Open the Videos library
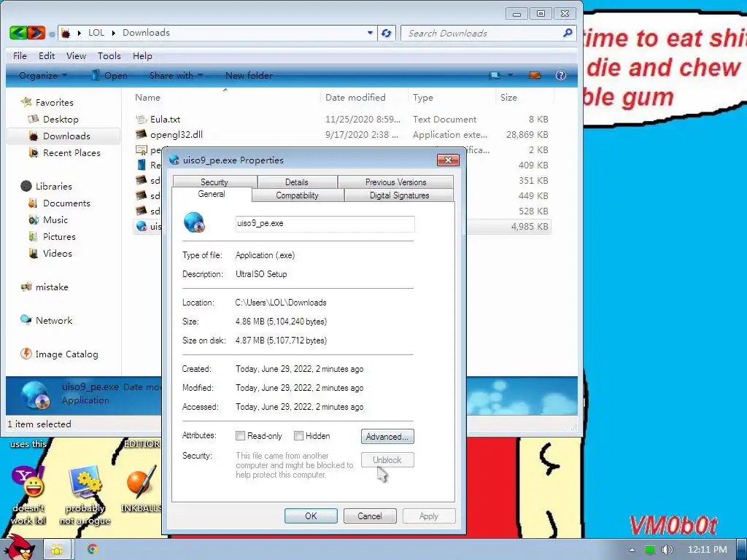Image resolution: width=747 pixels, height=560 pixels. pos(57,253)
